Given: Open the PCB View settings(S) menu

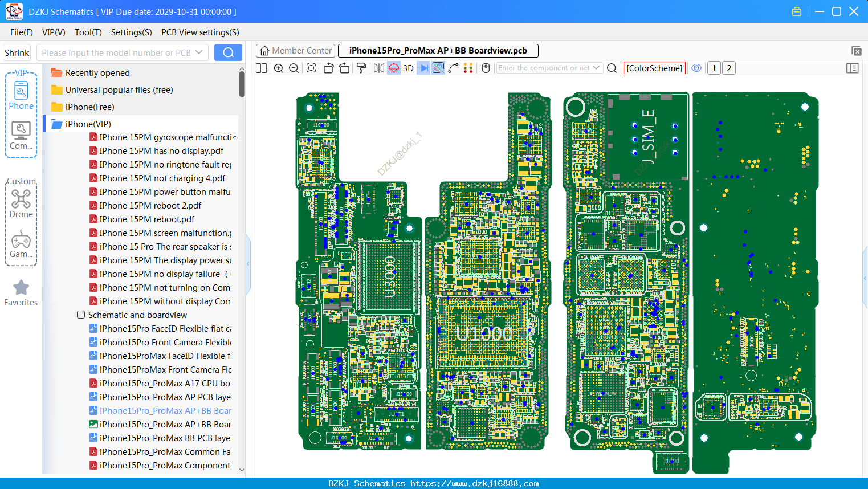Looking at the screenshot, I should pyautogui.click(x=200, y=32).
